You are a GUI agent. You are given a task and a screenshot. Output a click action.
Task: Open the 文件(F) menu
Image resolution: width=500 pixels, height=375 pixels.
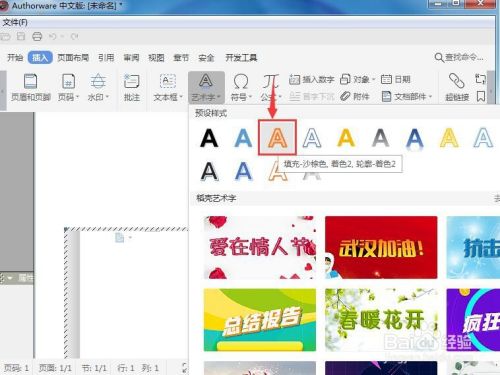[15, 22]
